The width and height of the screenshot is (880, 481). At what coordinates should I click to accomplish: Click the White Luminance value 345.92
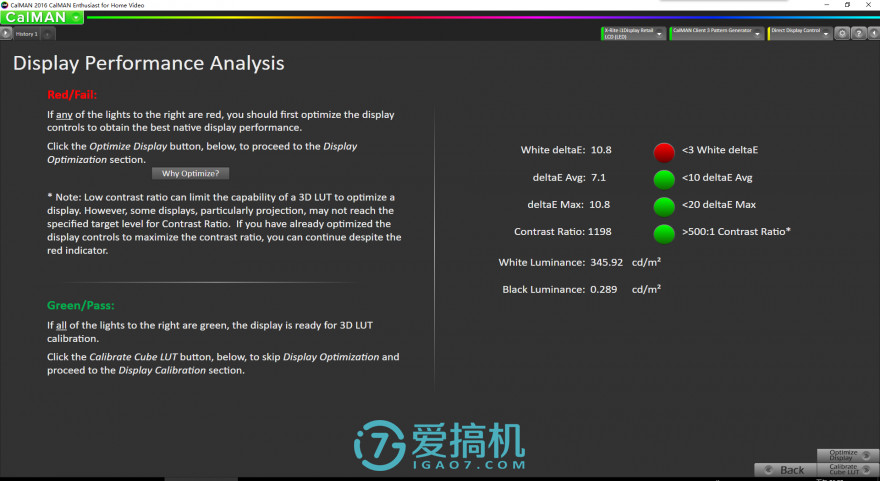606,262
